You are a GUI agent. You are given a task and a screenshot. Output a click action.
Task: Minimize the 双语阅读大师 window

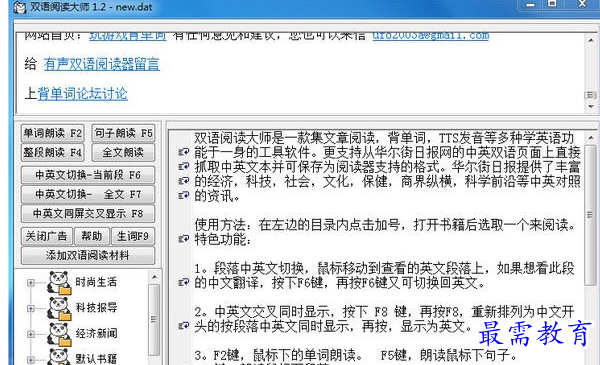[x=530, y=5]
